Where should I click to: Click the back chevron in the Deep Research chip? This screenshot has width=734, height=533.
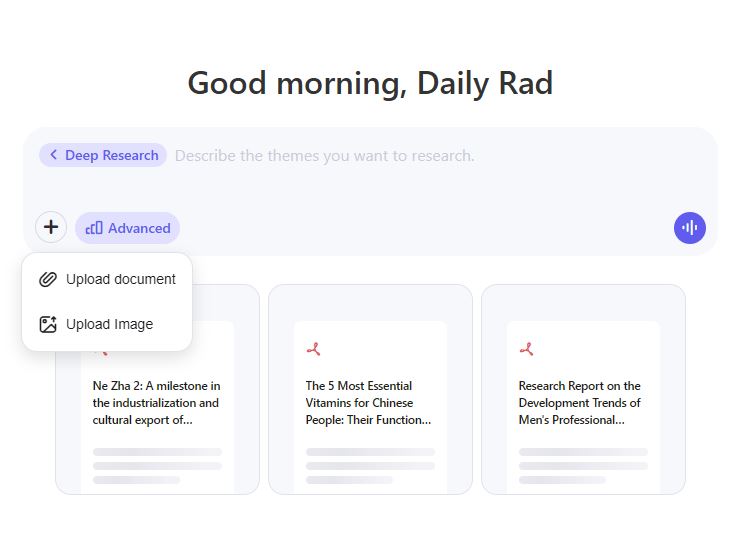[x=53, y=155]
